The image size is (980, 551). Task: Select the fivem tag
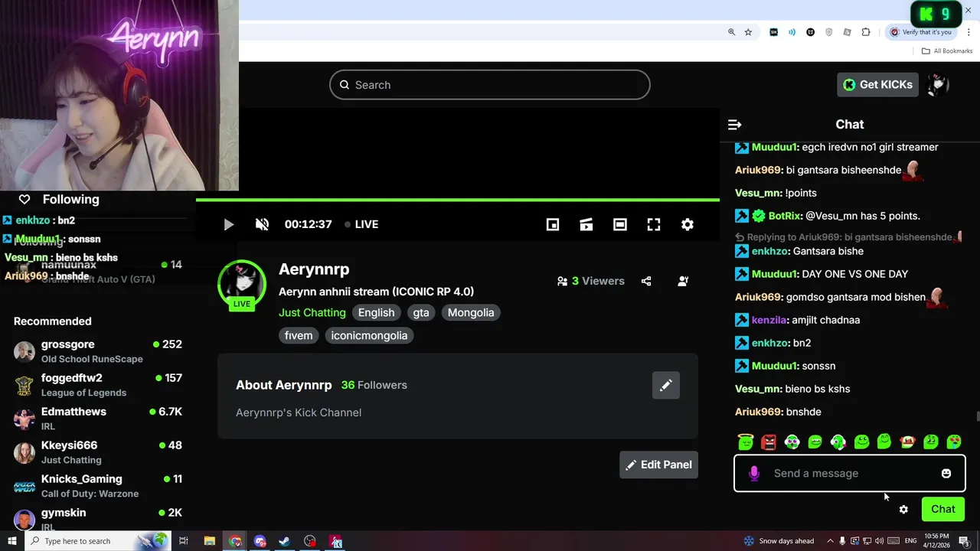coord(299,335)
